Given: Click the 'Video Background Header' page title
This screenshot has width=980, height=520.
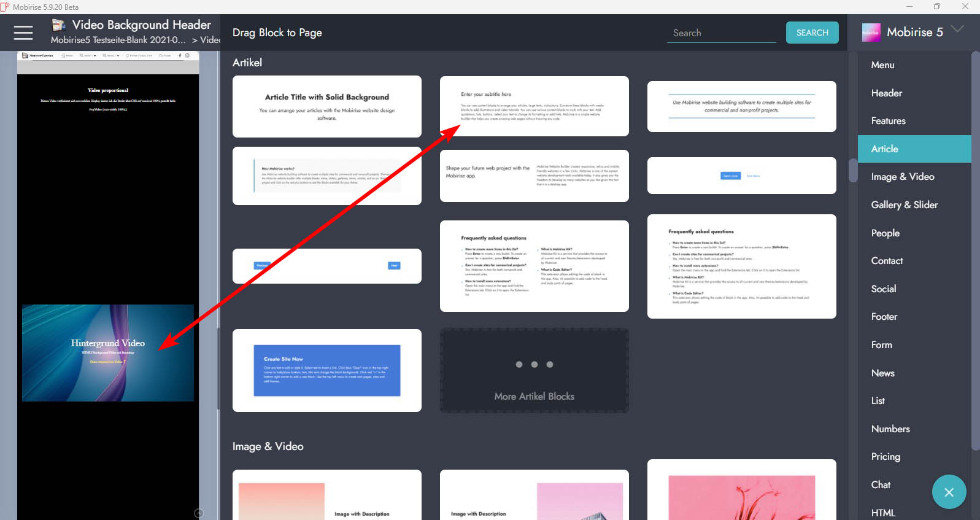Looking at the screenshot, I should click(x=142, y=25).
